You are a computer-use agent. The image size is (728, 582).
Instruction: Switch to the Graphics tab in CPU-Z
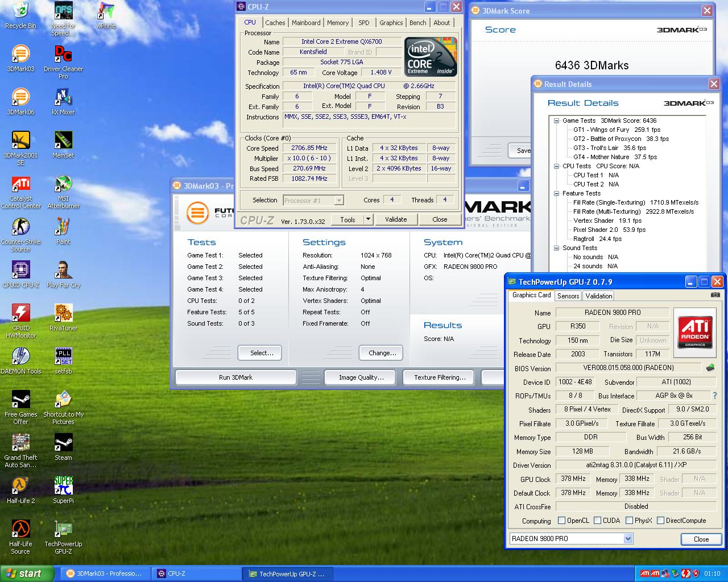click(x=391, y=23)
